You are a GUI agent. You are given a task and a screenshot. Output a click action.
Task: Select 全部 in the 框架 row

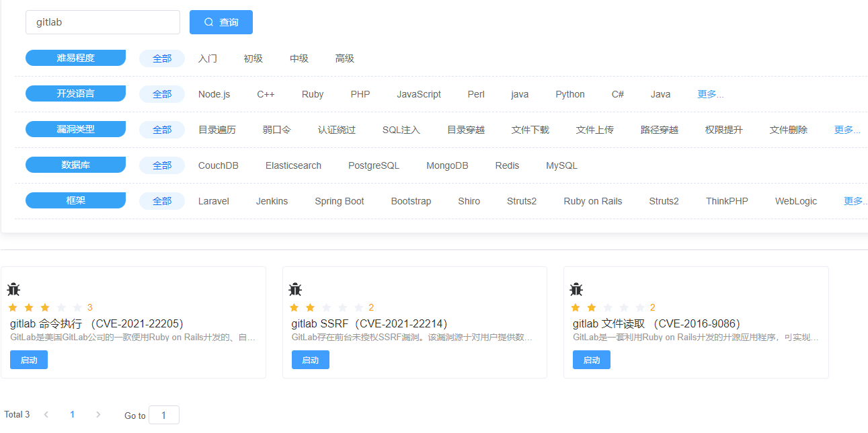click(162, 201)
